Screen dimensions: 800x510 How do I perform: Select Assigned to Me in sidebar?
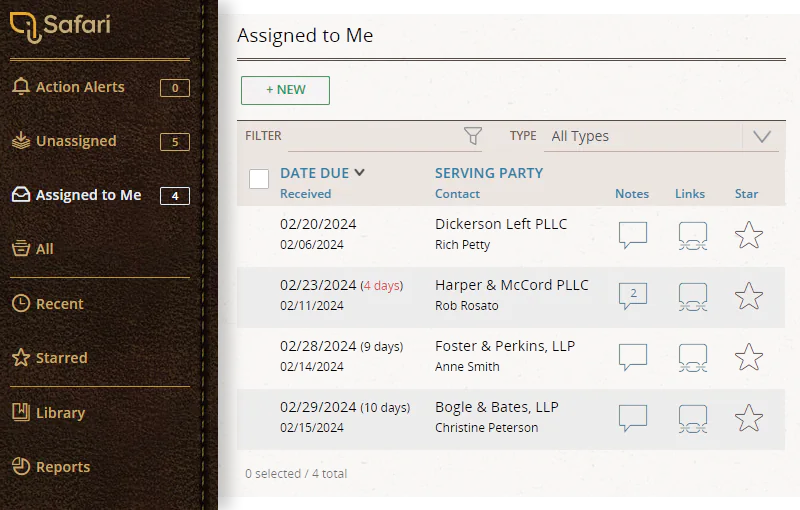100,195
